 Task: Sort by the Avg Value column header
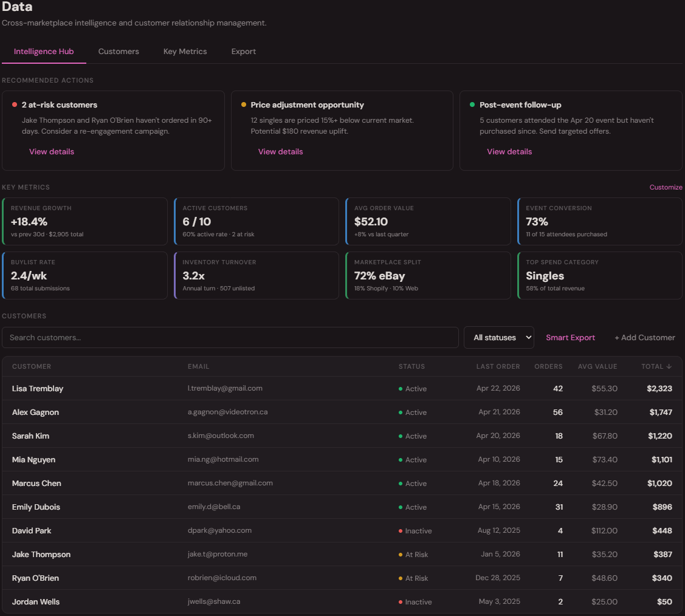[597, 366]
